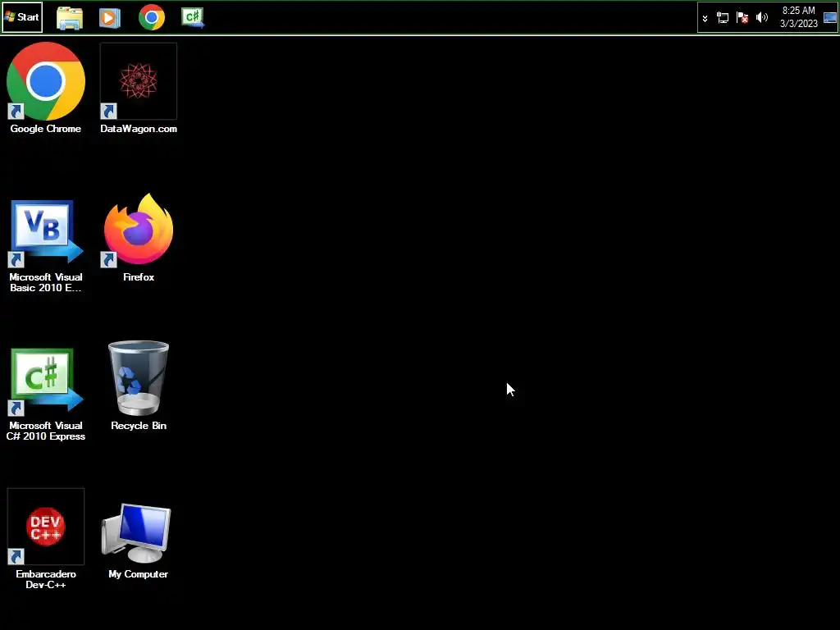Click the Show Desktop tray button
The height and width of the screenshot is (630, 840).
click(x=830, y=18)
